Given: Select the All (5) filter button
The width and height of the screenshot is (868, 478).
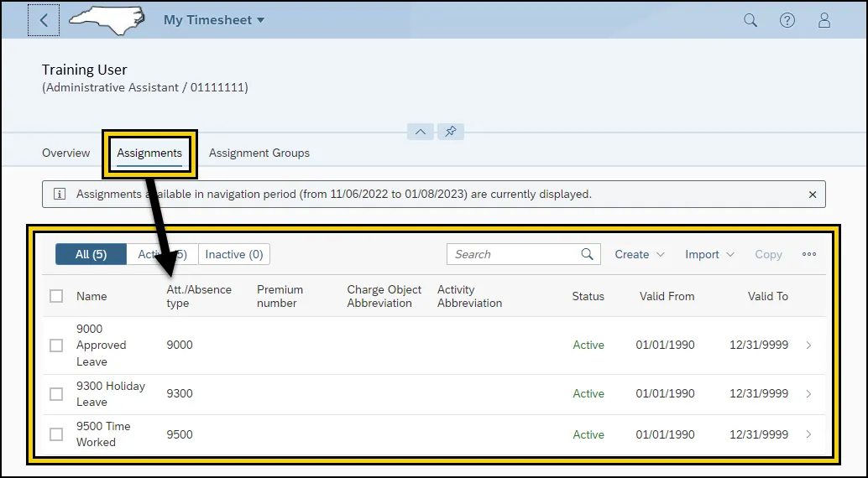Looking at the screenshot, I should pyautogui.click(x=91, y=254).
